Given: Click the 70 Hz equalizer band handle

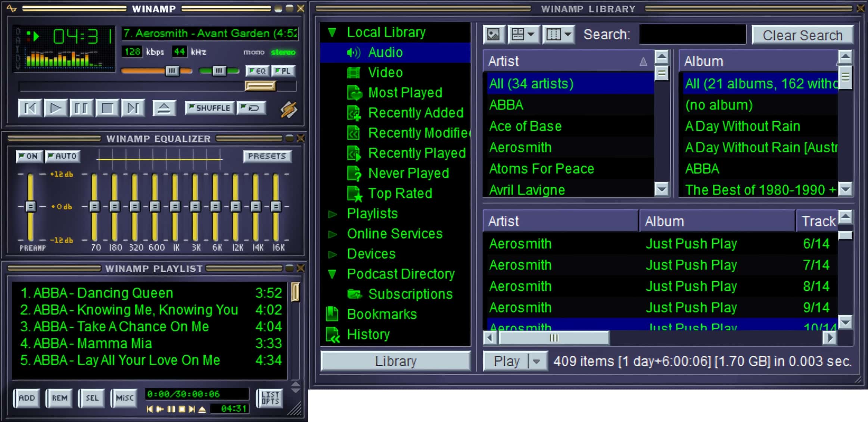Looking at the screenshot, I should pyautogui.click(x=95, y=206).
